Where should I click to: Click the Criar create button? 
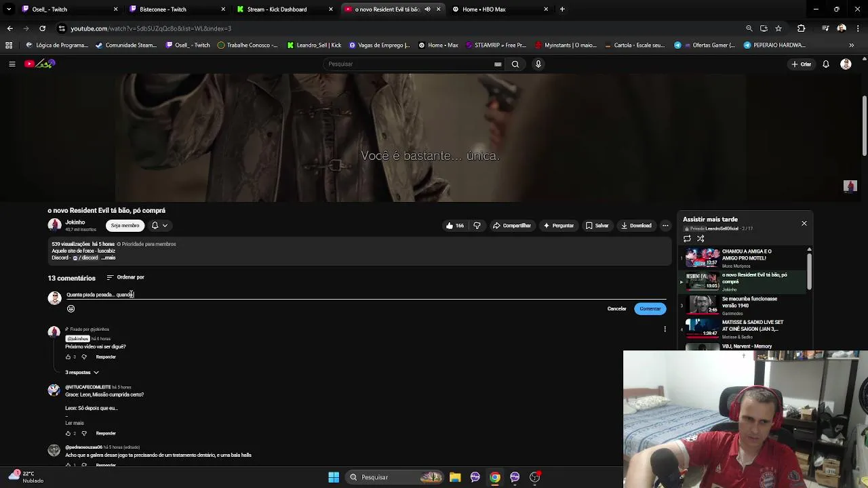(x=801, y=64)
